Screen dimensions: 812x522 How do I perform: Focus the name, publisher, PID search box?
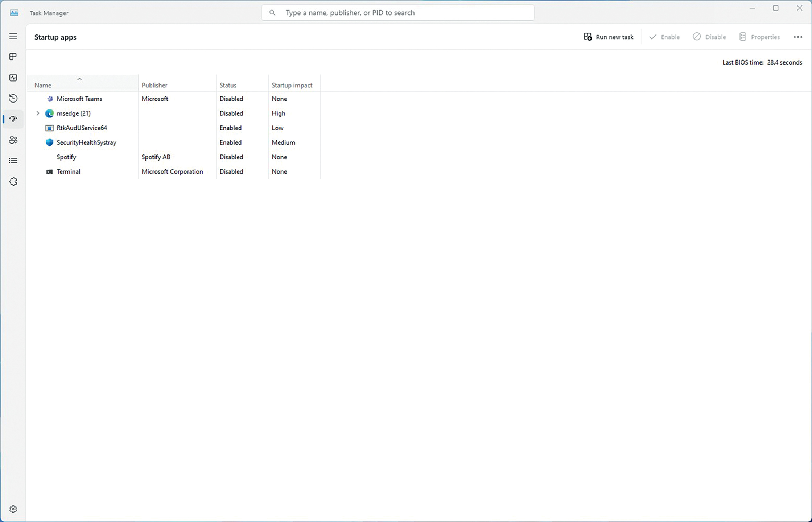click(398, 13)
